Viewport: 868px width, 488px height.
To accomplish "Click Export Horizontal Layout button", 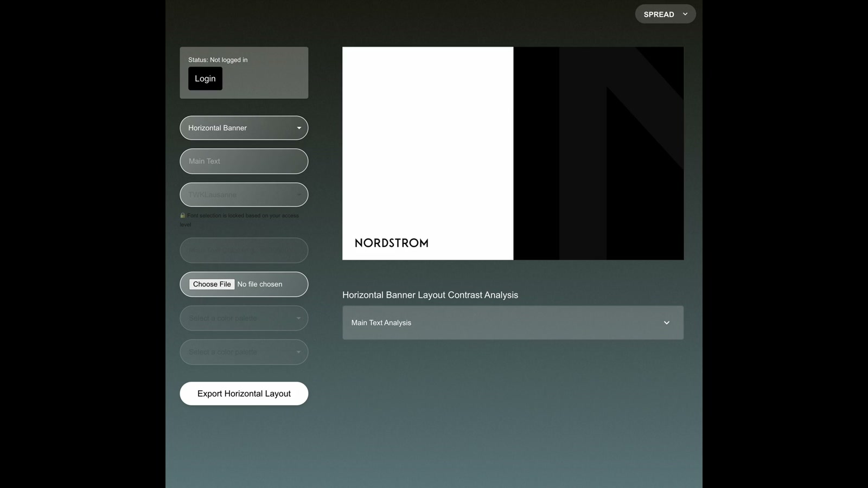I will (x=244, y=394).
